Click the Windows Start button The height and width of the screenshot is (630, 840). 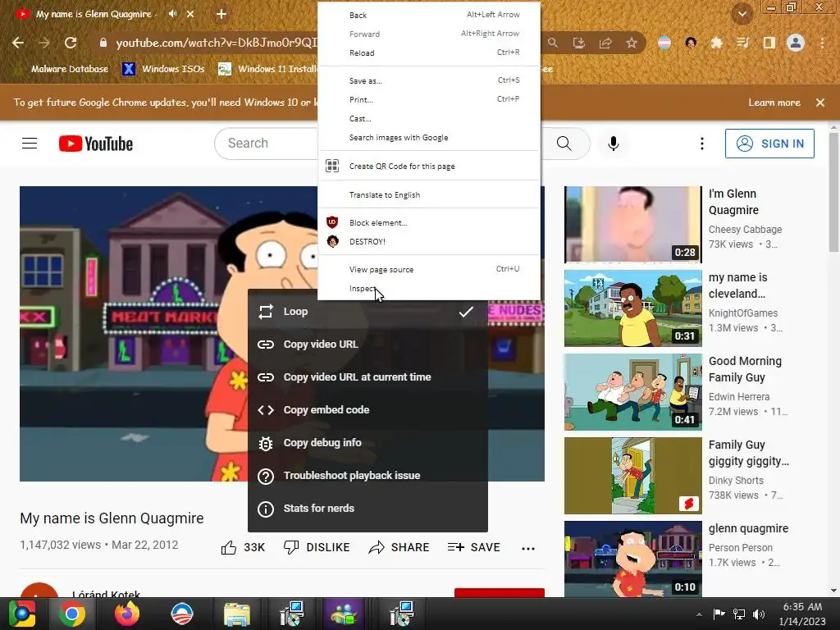(x=21, y=614)
